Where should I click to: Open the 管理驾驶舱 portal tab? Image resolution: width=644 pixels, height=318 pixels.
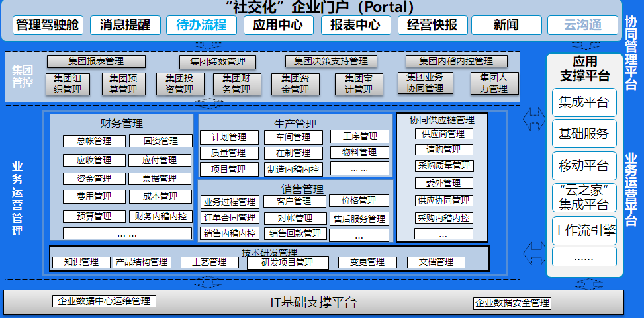click(47, 26)
